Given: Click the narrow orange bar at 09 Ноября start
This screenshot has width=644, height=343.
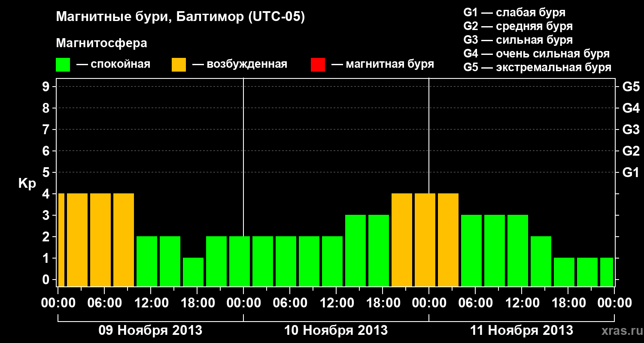Looking at the screenshot, I should pos(61,240).
